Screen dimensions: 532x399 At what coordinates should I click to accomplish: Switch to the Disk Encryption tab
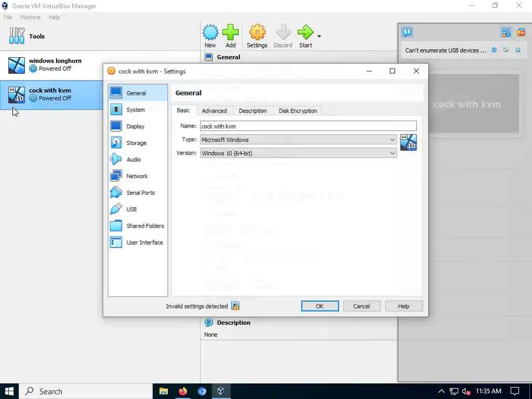pyautogui.click(x=298, y=111)
